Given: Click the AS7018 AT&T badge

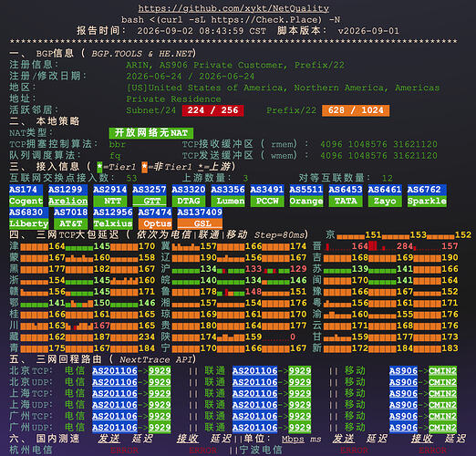Looking at the screenshot, I should tap(70, 218).
